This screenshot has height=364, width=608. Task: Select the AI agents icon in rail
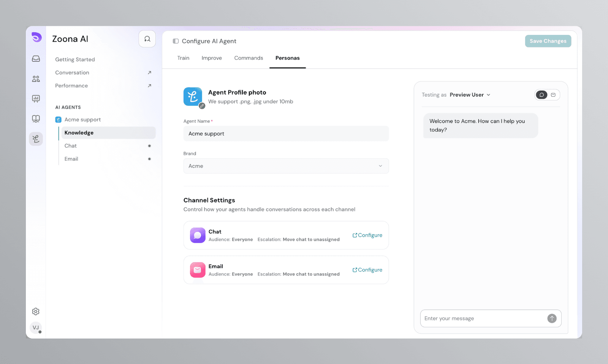(36, 139)
